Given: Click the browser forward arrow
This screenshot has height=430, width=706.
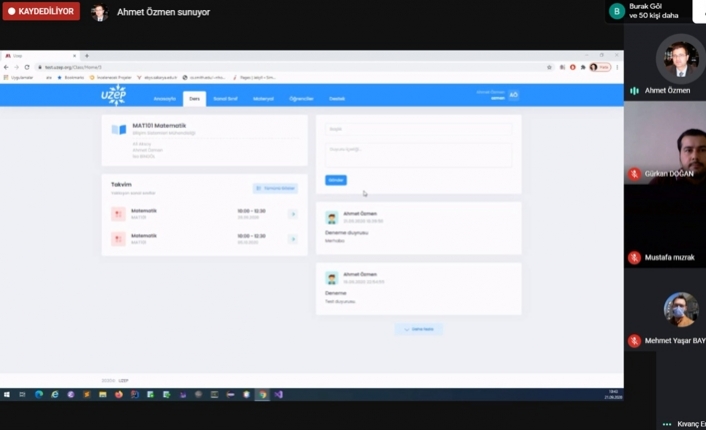Looking at the screenshot, I should 16,67.
